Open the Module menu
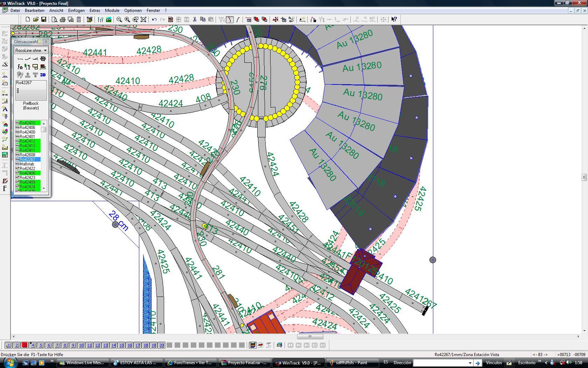Screen dimensions: 588x368 coord(112,11)
